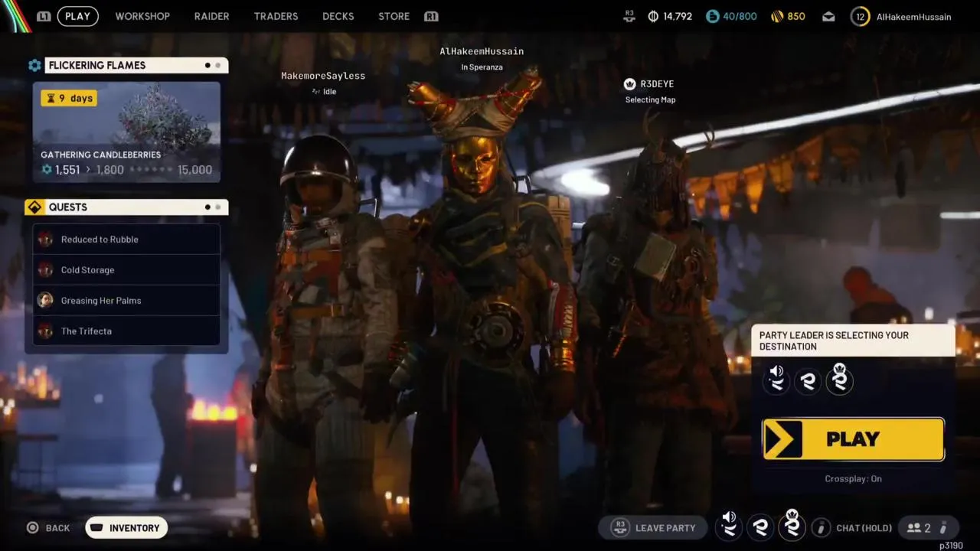Open the party members count 2 button

(927, 528)
